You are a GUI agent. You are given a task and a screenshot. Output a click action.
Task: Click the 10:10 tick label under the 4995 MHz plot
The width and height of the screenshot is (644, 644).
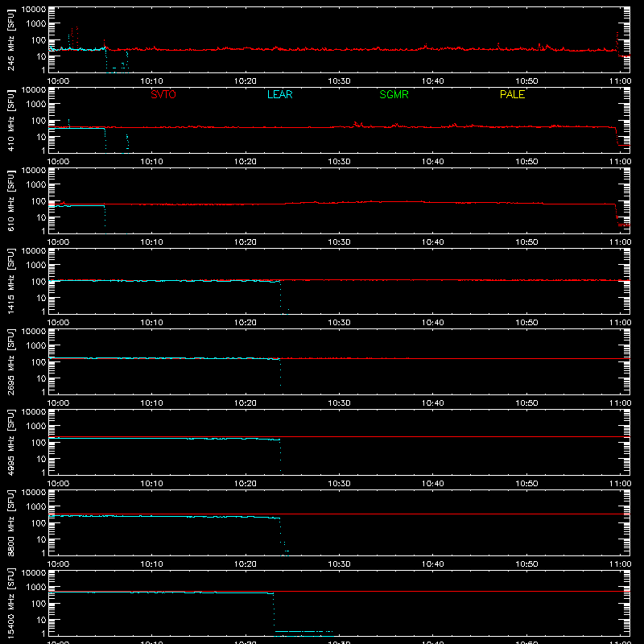(151, 484)
